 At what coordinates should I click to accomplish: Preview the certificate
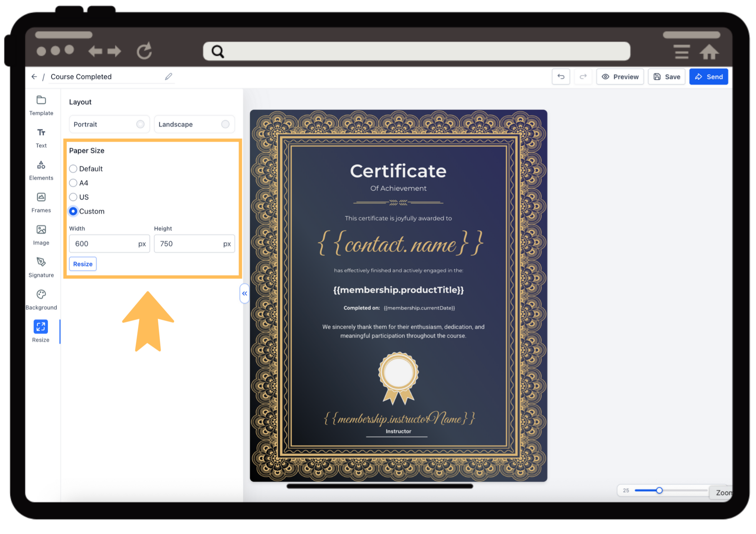(620, 77)
